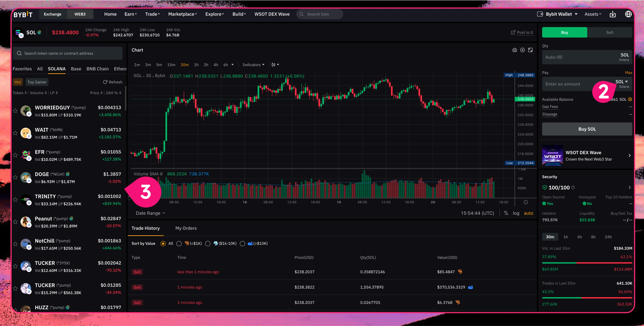Viewport: 644px width, 326px height.
Task: Select the 1h chart interval
Action: click(x=196, y=65)
